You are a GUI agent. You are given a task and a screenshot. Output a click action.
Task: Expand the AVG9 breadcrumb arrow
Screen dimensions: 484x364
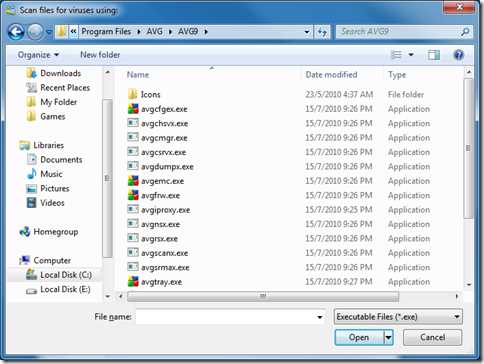[x=206, y=32]
